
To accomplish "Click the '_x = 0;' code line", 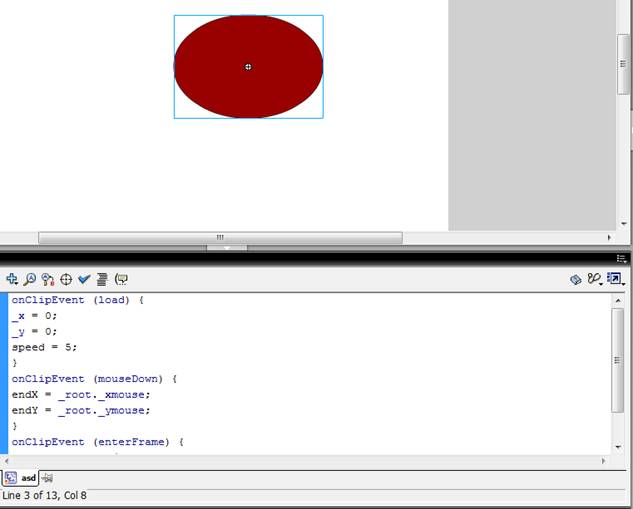I will point(34,316).
